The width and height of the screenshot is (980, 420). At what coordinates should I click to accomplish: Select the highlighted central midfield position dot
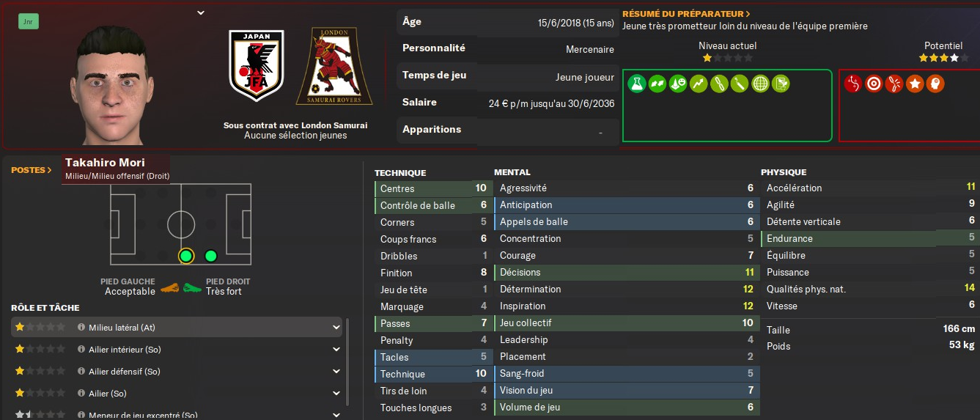point(186,256)
